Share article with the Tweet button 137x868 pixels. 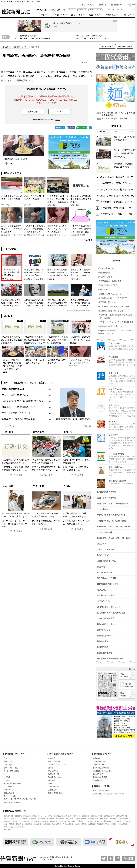tap(60, 128)
